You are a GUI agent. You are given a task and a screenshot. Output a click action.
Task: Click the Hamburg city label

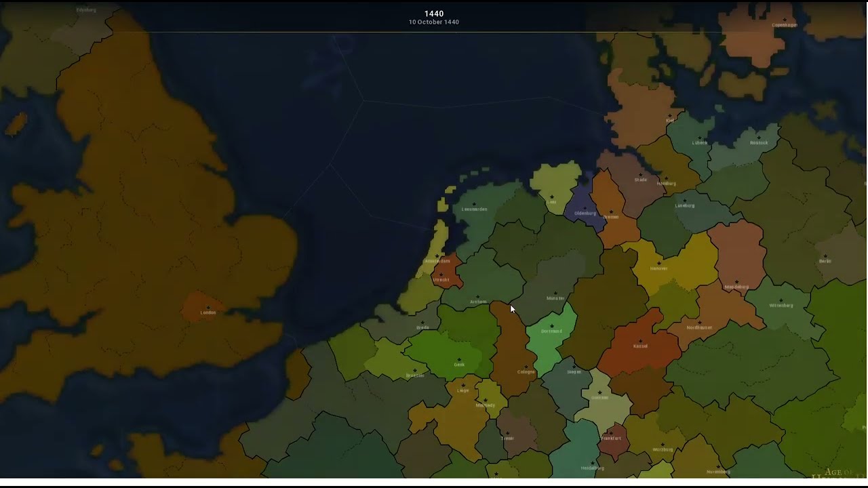coord(667,184)
